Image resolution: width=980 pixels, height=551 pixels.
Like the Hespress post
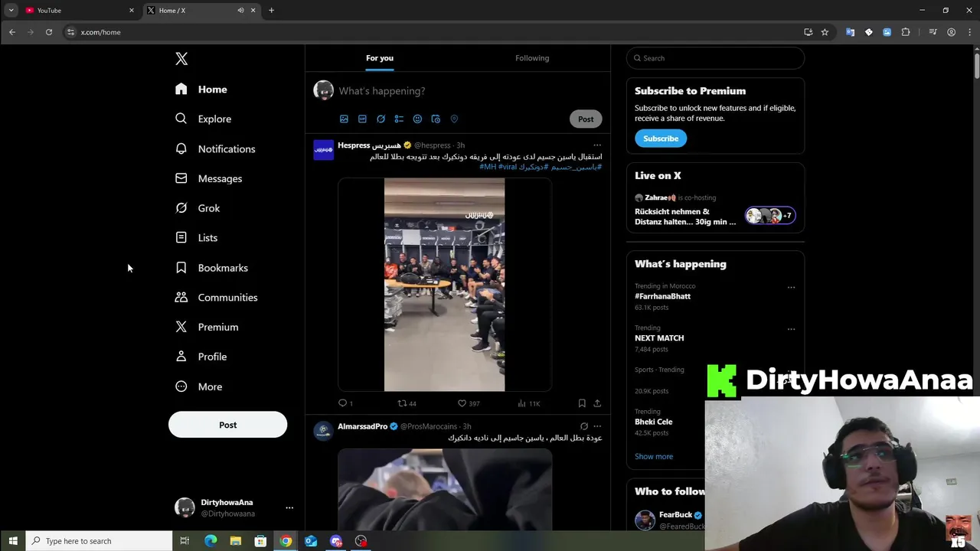pos(468,403)
